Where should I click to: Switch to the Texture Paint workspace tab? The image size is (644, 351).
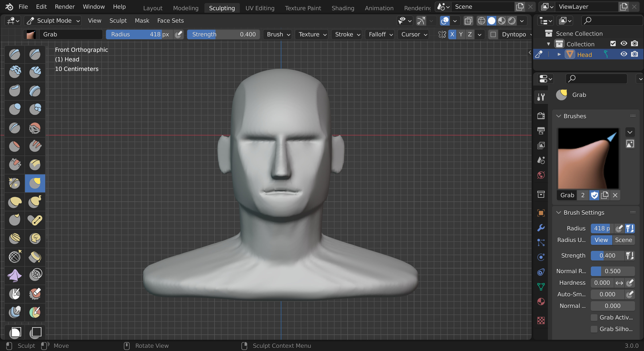coord(303,8)
